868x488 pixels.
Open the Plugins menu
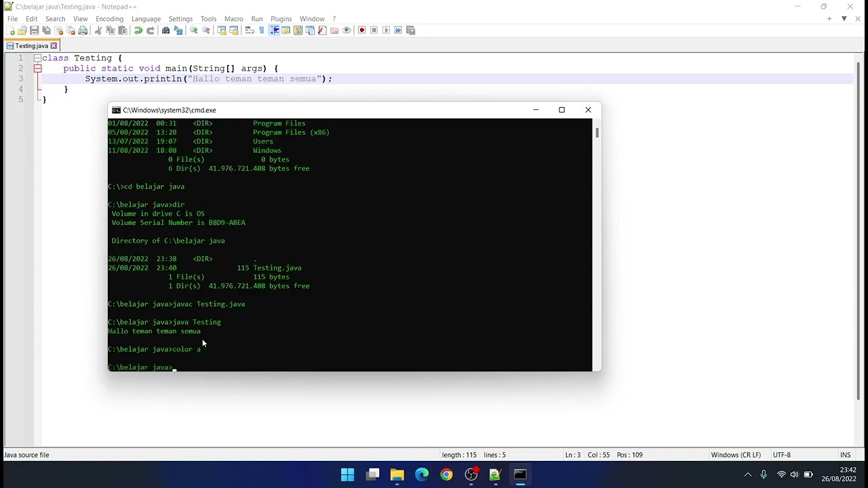tap(281, 18)
